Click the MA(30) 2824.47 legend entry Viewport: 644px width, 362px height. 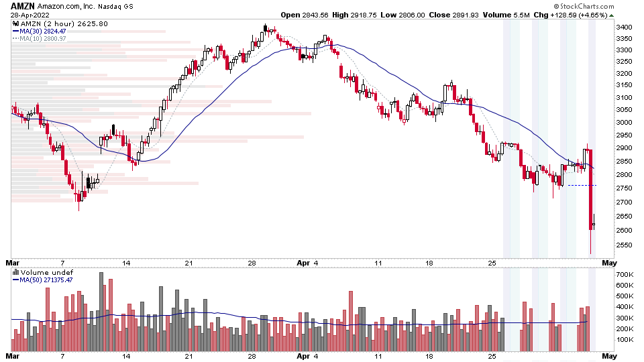[39, 32]
